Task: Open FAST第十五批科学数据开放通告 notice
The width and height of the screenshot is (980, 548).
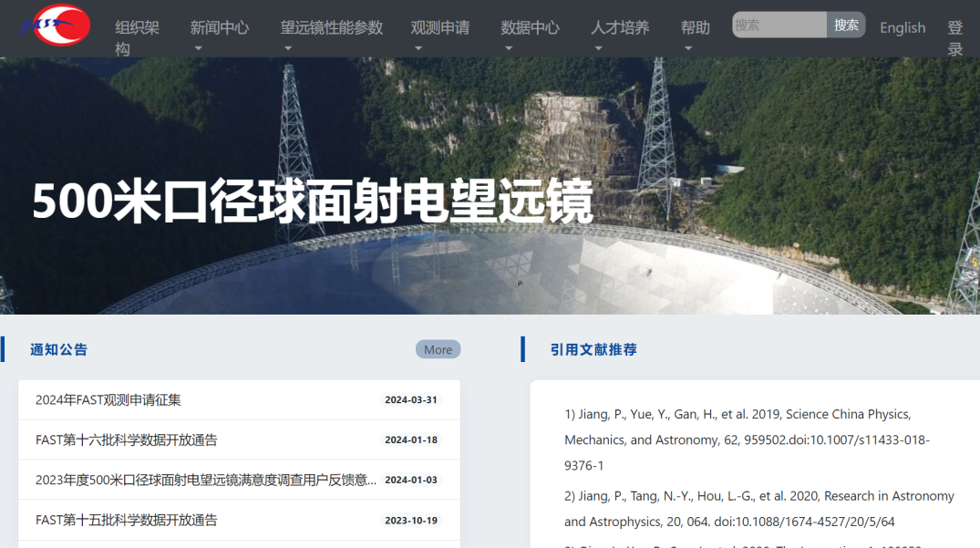Action: [x=127, y=520]
